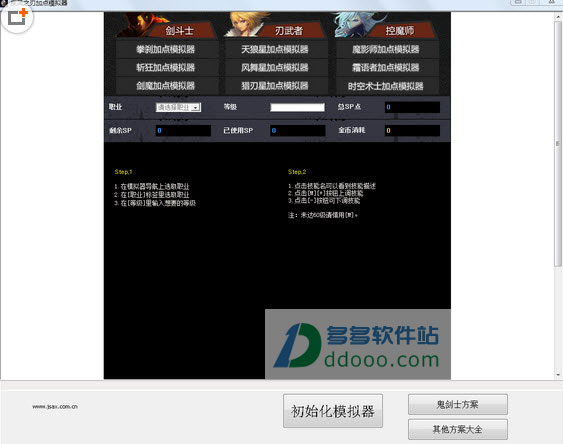Click the text '点击[-]按钮可下调技能'

coord(327,201)
